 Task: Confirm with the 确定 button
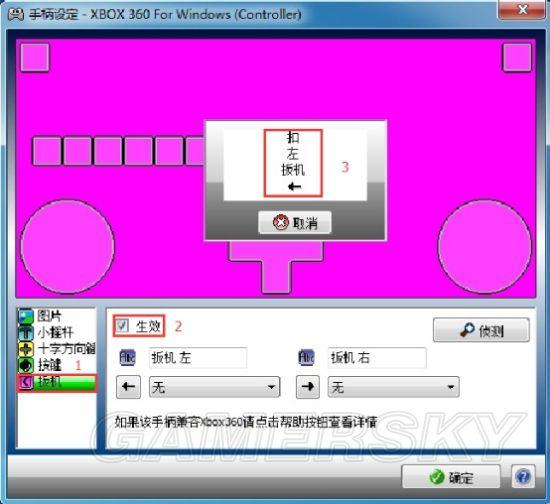click(x=451, y=477)
